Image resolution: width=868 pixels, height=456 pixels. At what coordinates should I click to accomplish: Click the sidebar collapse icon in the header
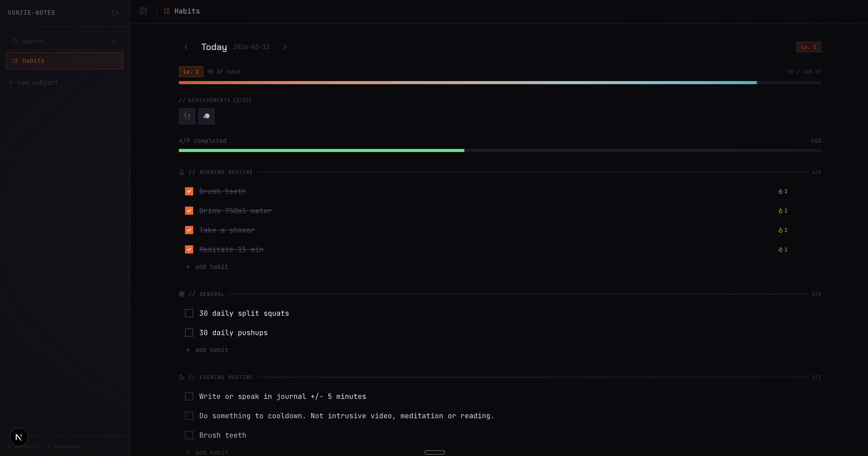[x=143, y=11]
